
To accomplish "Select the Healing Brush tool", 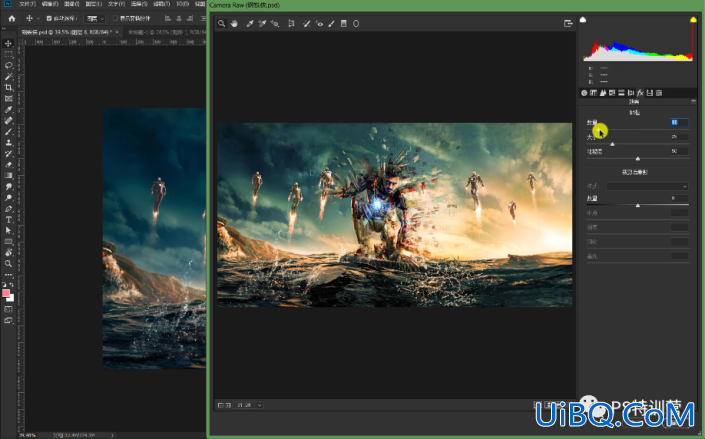I will 9,121.
